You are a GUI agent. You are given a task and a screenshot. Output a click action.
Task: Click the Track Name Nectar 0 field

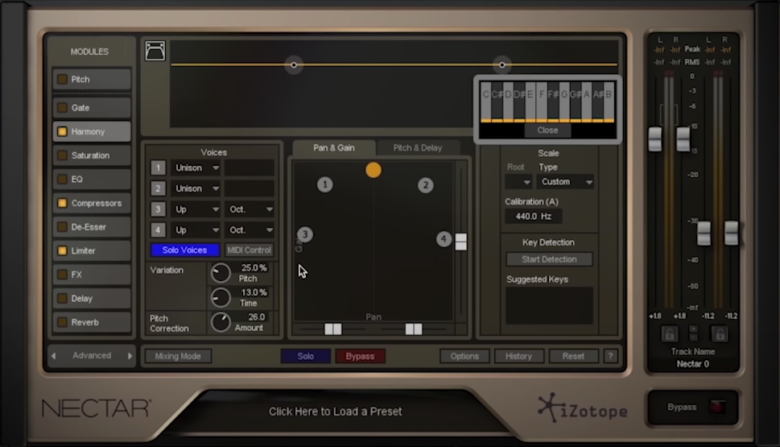click(x=692, y=364)
